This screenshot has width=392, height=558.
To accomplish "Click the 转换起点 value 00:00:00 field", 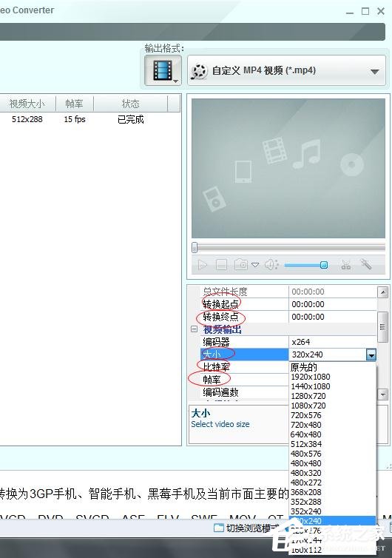I will (x=333, y=304).
